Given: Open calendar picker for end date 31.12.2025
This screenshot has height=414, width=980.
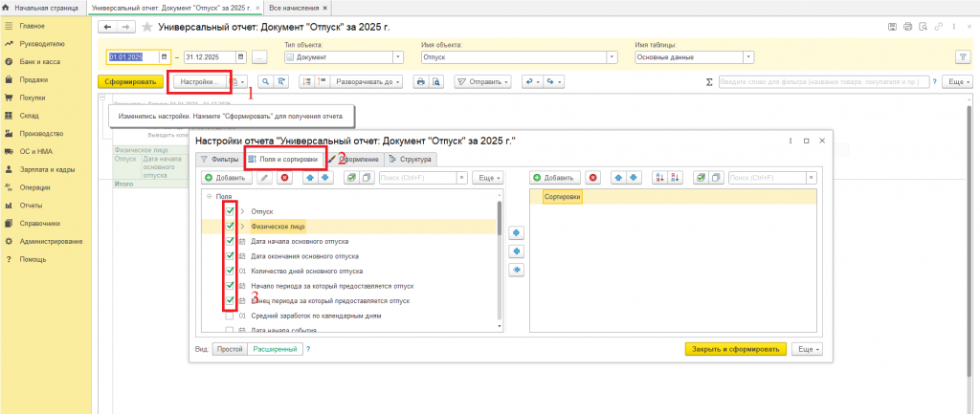Looking at the screenshot, I should click(x=241, y=56).
